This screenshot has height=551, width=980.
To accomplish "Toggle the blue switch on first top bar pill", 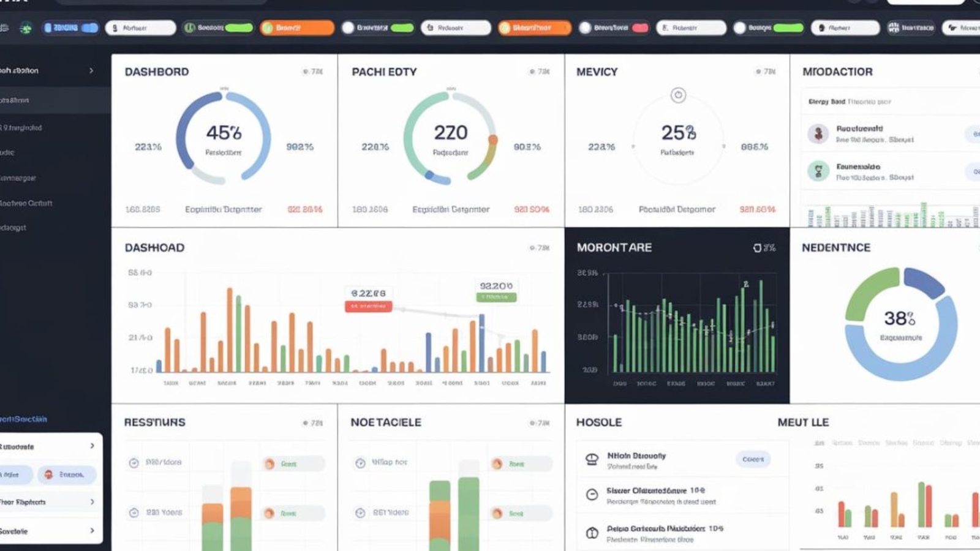I will click(89, 28).
